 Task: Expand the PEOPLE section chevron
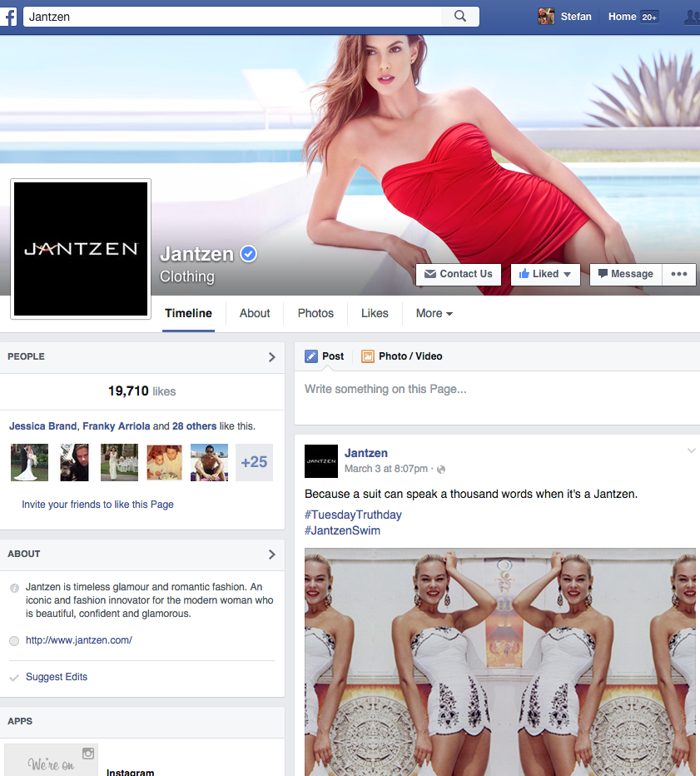(271, 357)
